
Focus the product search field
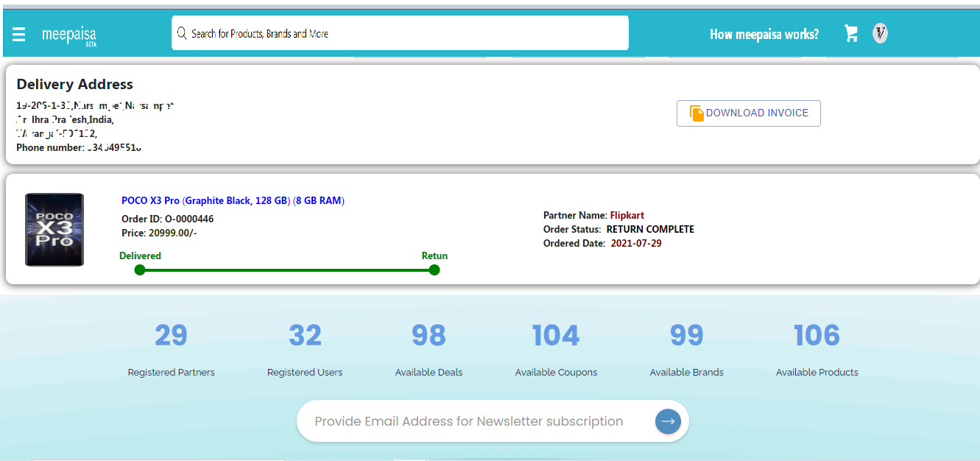(x=400, y=33)
